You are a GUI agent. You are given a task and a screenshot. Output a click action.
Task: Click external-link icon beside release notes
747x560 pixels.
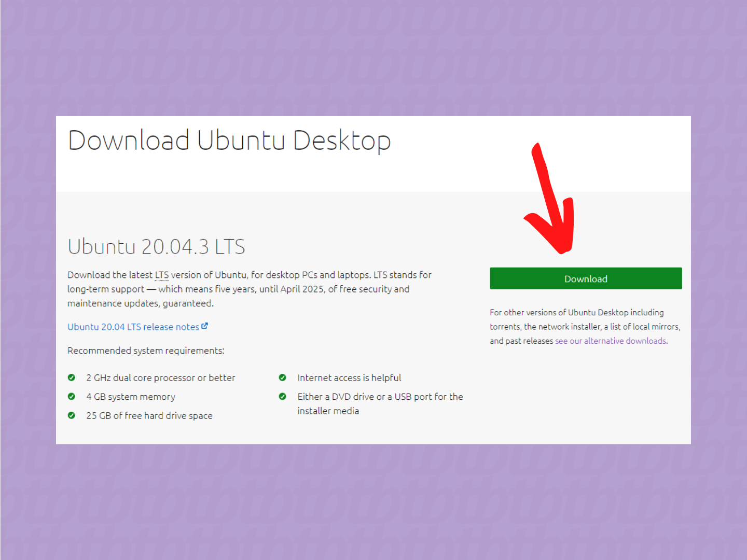pos(204,326)
